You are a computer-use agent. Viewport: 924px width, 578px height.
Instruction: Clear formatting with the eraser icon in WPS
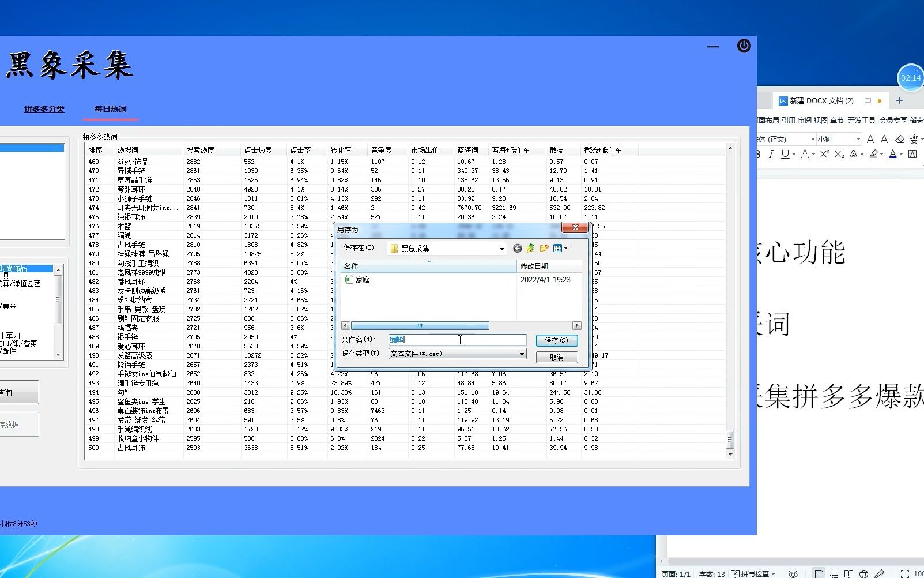[x=900, y=139]
